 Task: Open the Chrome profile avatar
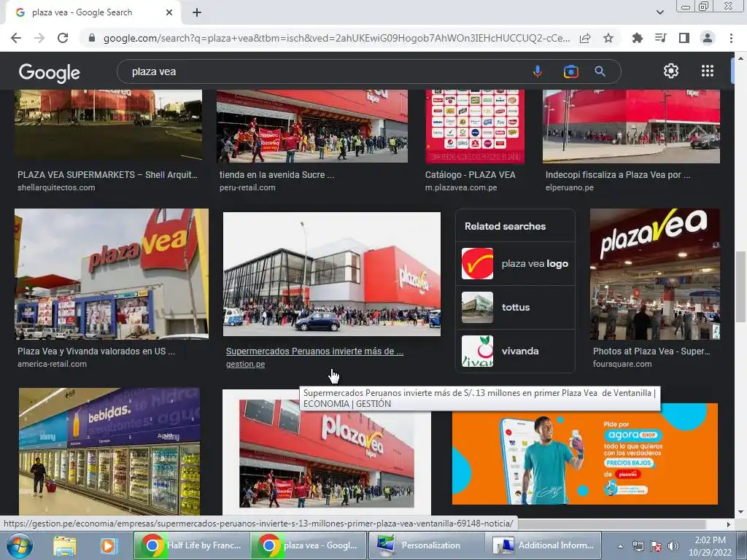tap(708, 38)
